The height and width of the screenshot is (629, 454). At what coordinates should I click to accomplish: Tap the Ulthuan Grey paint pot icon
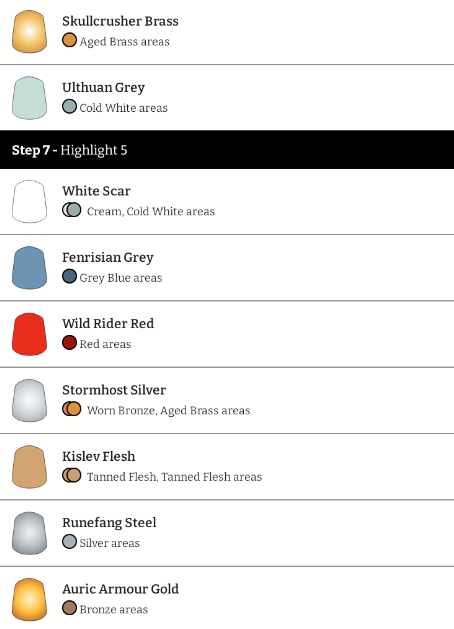(x=29, y=98)
